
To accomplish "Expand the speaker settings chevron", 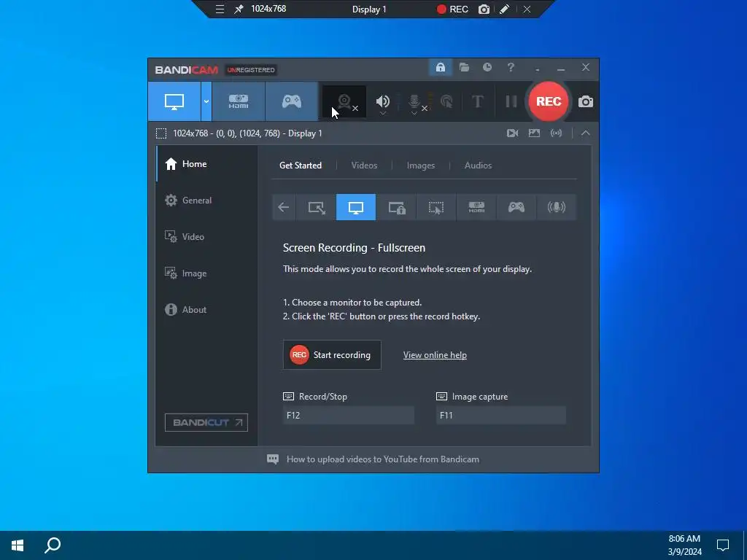I will pyautogui.click(x=382, y=113).
